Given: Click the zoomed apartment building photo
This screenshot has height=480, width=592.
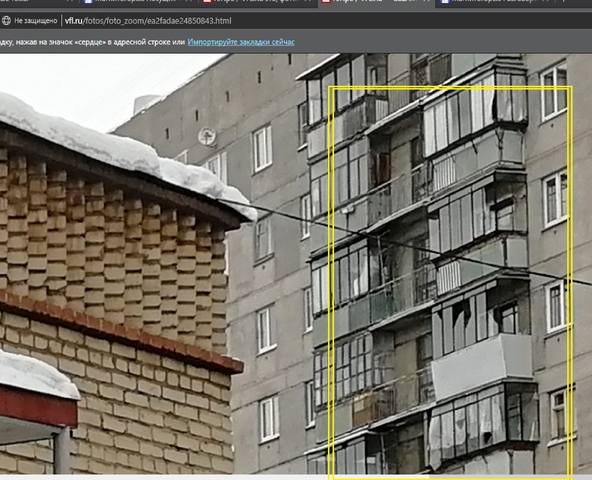Looking at the screenshot, I should click(296, 264).
